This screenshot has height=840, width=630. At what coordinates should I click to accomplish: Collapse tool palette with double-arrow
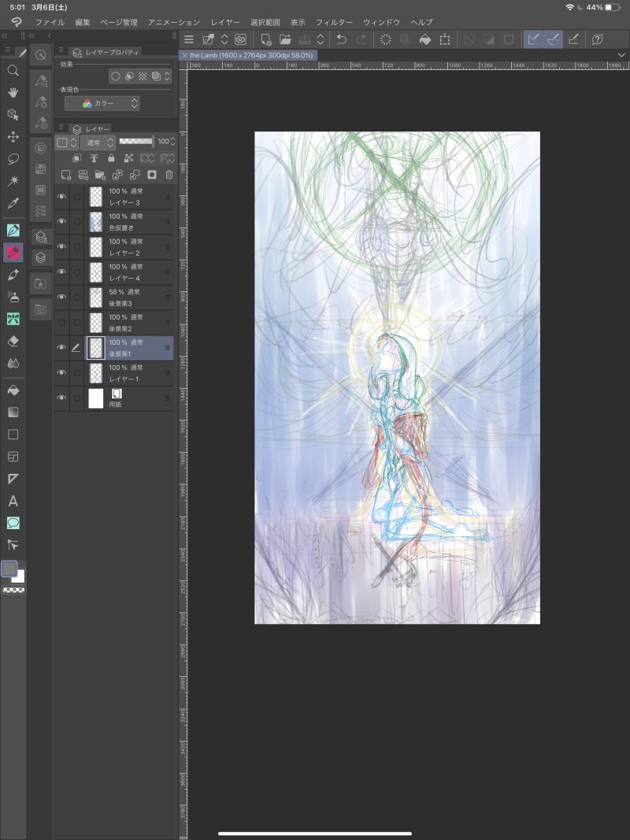tap(4, 35)
